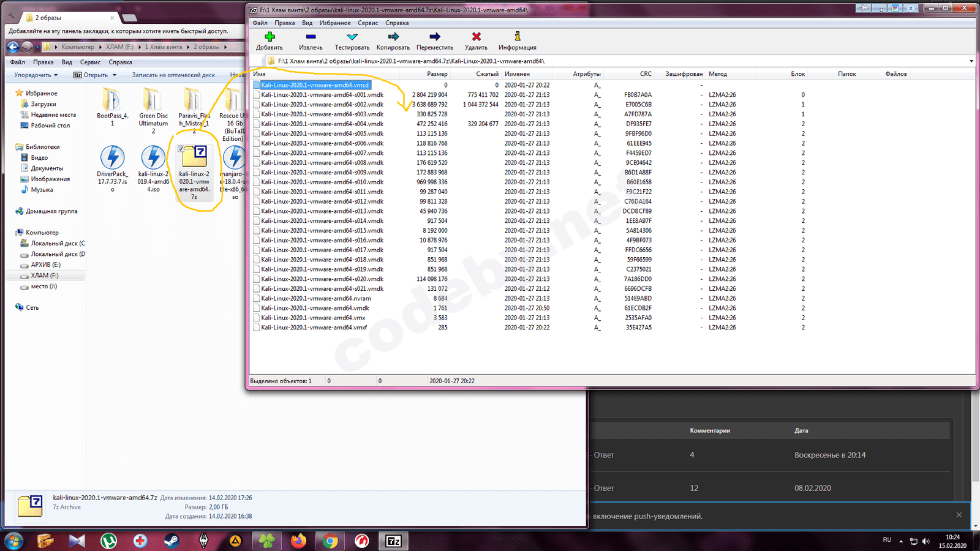Open the Сервис menu in 7-Zip
Screen dimensions: 980x551
tap(367, 23)
